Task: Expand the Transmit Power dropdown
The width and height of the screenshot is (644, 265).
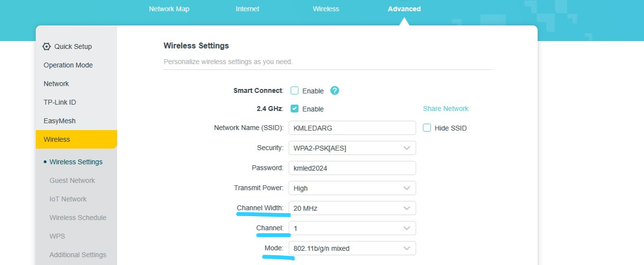Action: coord(352,188)
